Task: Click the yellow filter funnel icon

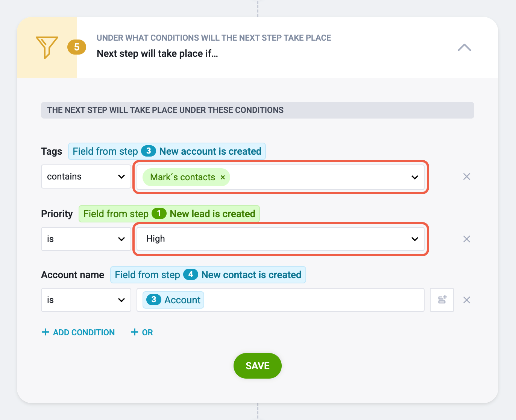Action: 47,47
